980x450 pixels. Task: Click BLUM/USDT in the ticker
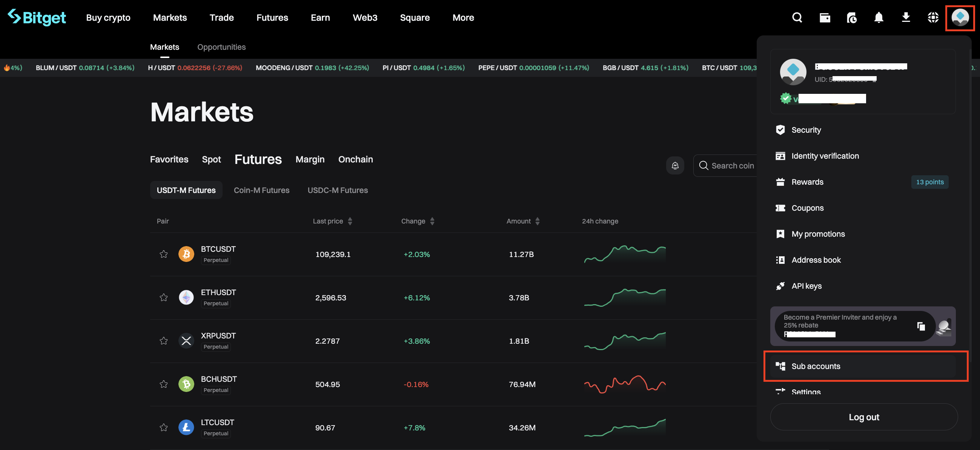click(85, 68)
